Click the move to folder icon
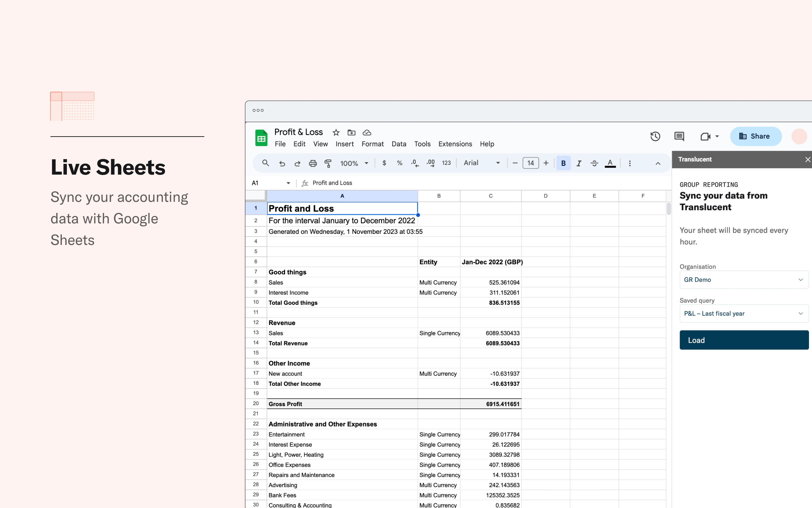 pyautogui.click(x=351, y=133)
